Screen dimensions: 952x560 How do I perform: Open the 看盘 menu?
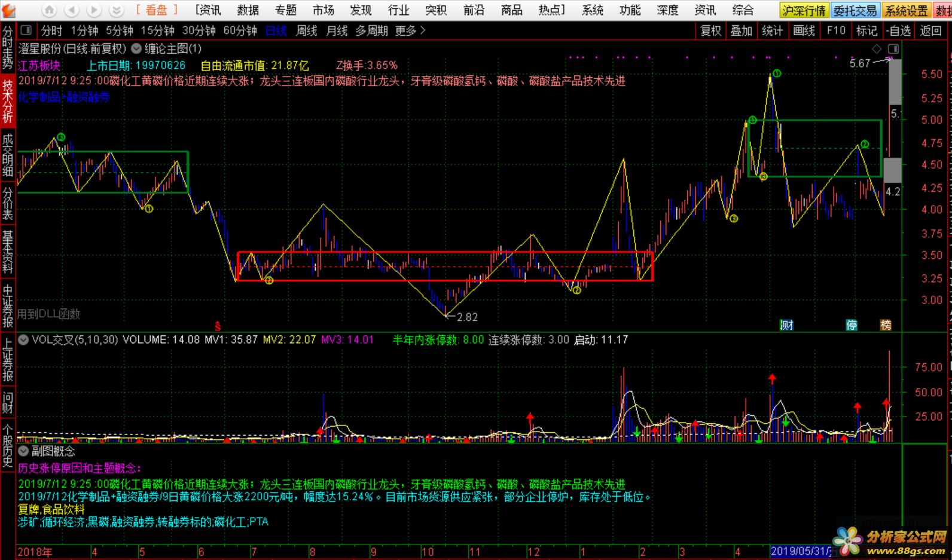point(157,10)
